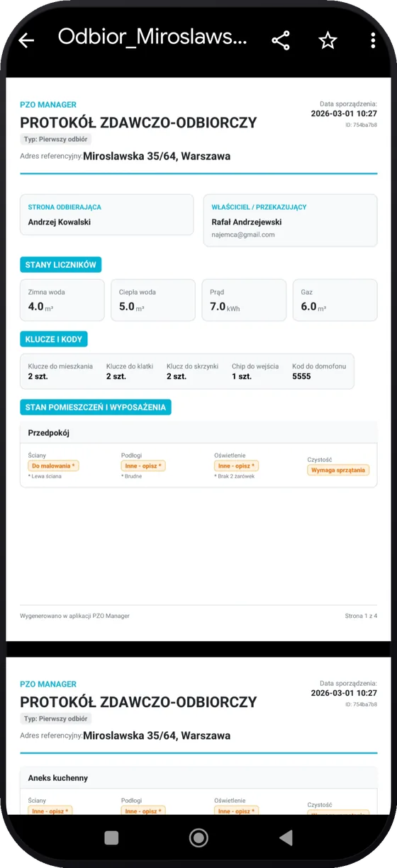
Task: Tap the Do malowania badge under Ściany
Action: point(53,466)
